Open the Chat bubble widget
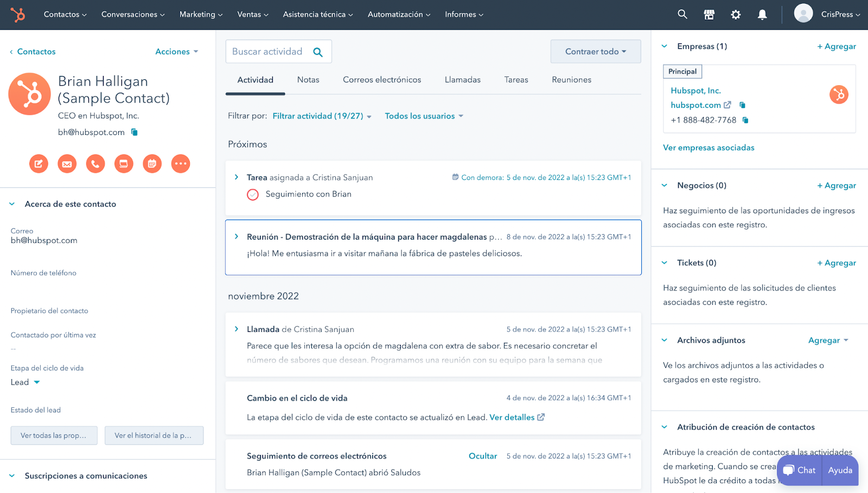The height and width of the screenshot is (493, 868). 800,470
